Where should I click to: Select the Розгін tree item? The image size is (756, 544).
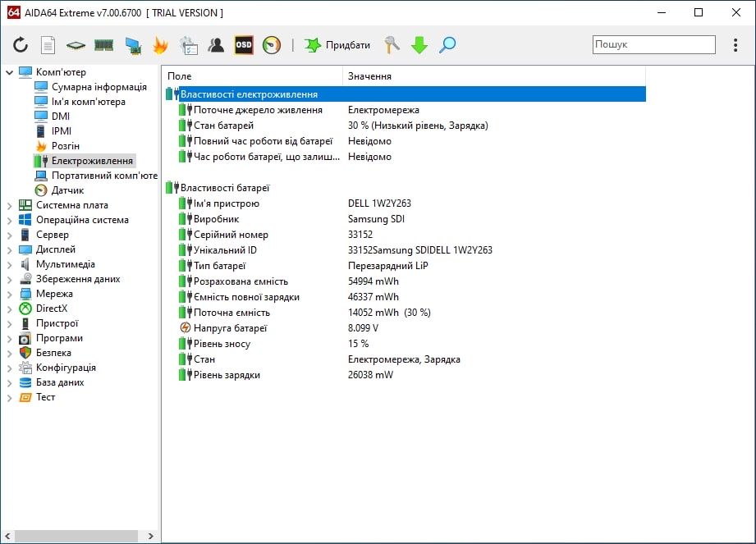66,146
